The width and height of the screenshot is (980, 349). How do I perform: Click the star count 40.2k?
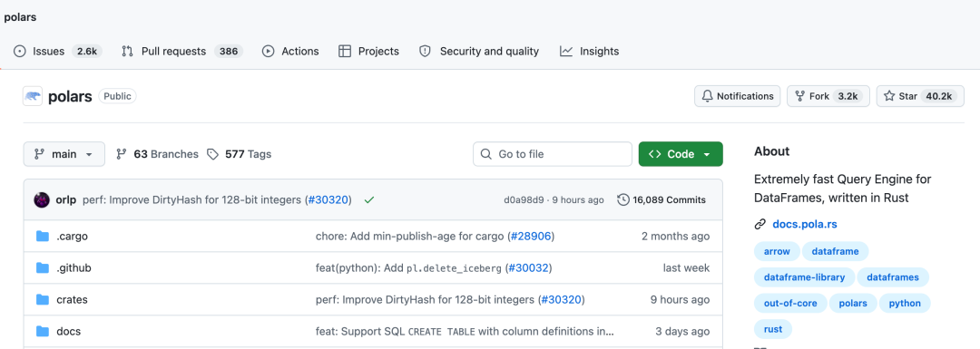(939, 96)
